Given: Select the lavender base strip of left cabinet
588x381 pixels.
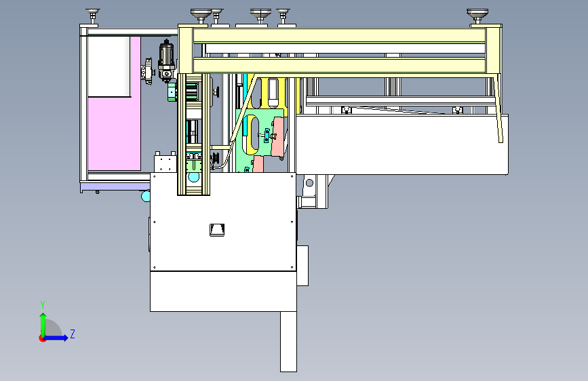Looking at the screenshot, I should point(115,186).
